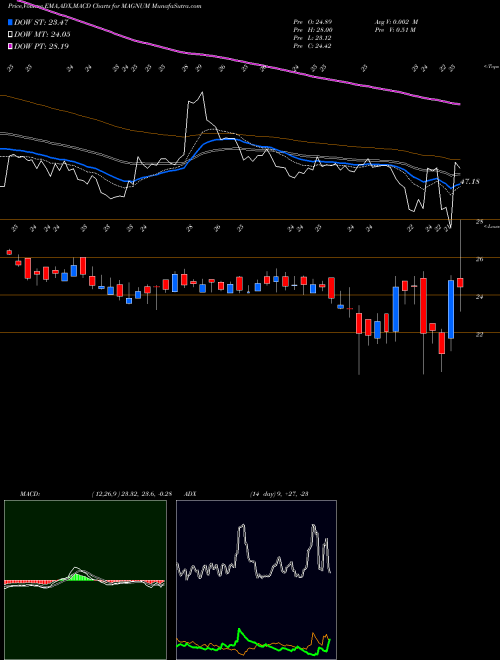Click the price axis label 22

tap(479, 334)
